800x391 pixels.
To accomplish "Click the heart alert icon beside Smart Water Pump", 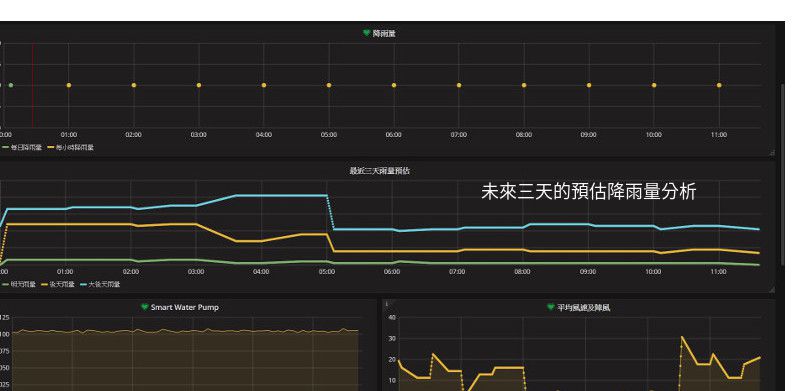I will [144, 307].
